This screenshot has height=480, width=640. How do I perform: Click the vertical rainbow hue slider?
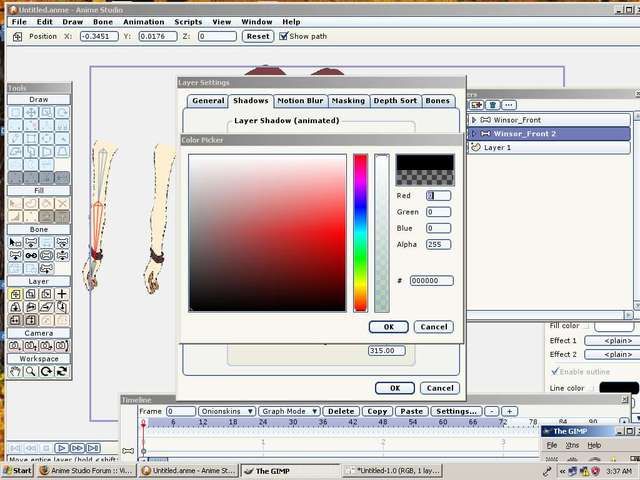pyautogui.click(x=360, y=233)
